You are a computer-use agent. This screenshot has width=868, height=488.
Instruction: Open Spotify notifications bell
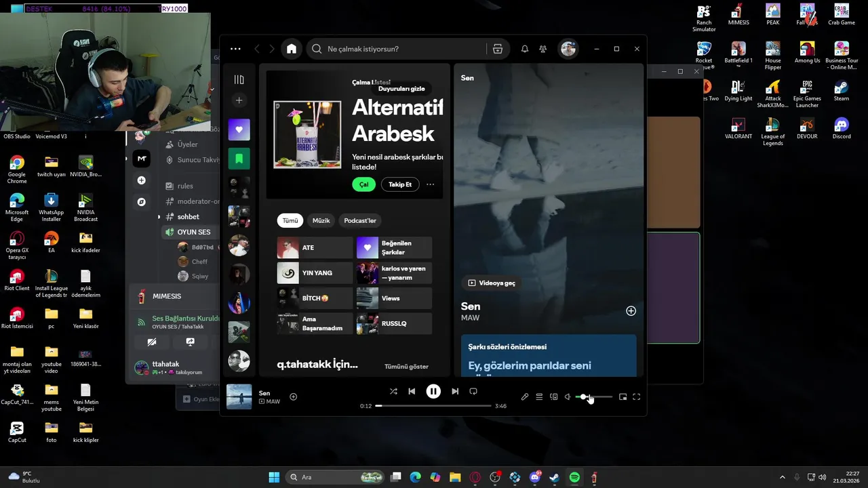[x=524, y=49]
